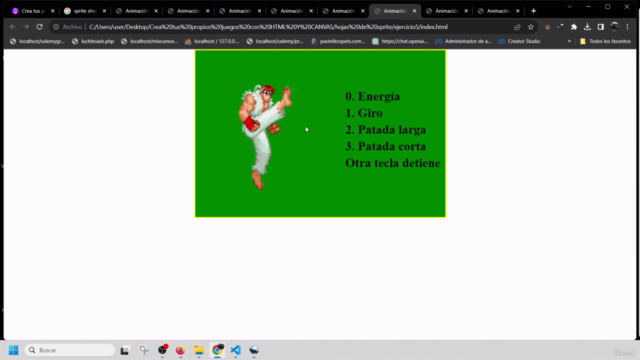Open the user profile avatar
The height and width of the screenshot is (360, 640).
click(614, 27)
